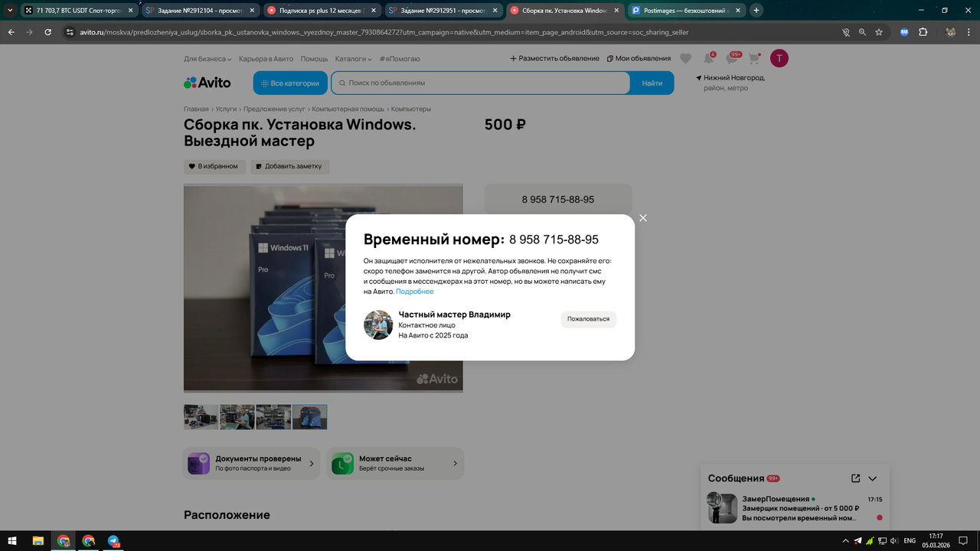Click the Пожаловаться button in the popup

pos(589,319)
